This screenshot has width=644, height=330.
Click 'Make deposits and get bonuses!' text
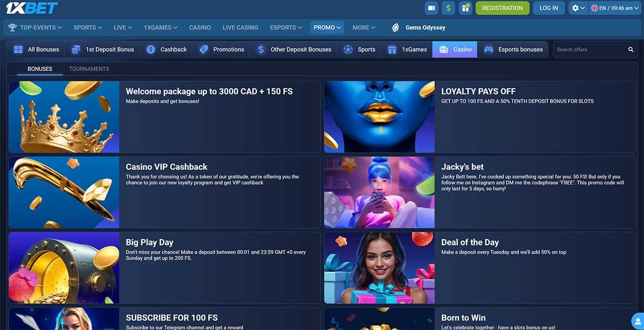tap(162, 102)
